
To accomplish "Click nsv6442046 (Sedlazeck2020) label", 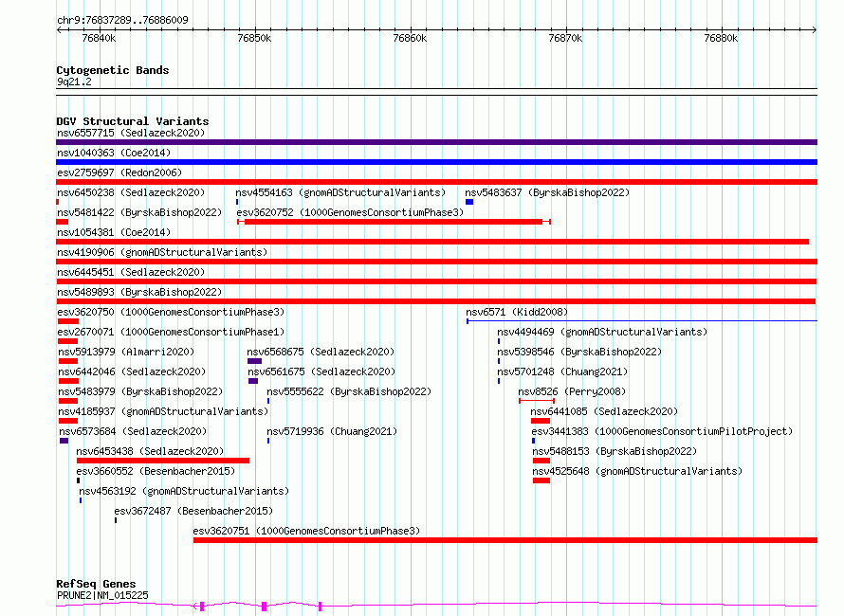I will click(131, 371).
